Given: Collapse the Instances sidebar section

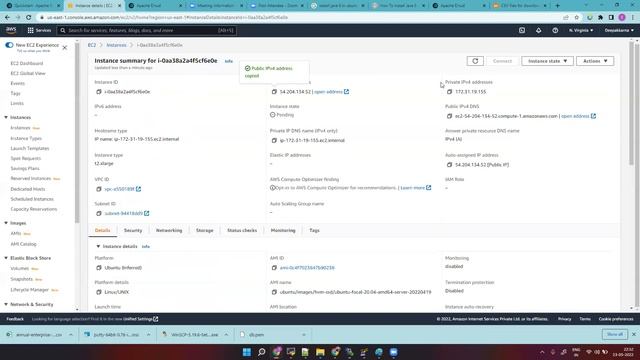Looking at the screenshot, I should [x=6, y=118].
